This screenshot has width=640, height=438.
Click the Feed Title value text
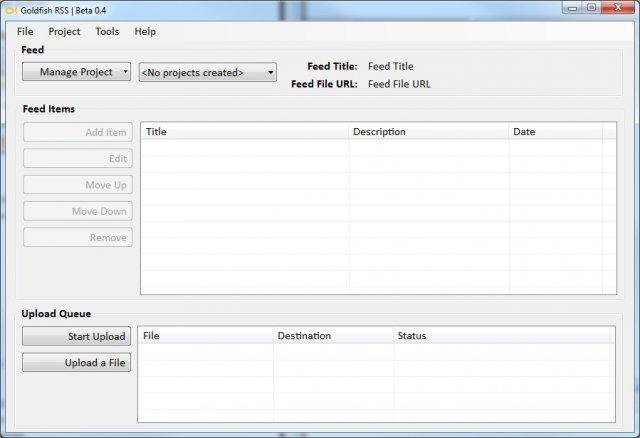tap(391, 66)
